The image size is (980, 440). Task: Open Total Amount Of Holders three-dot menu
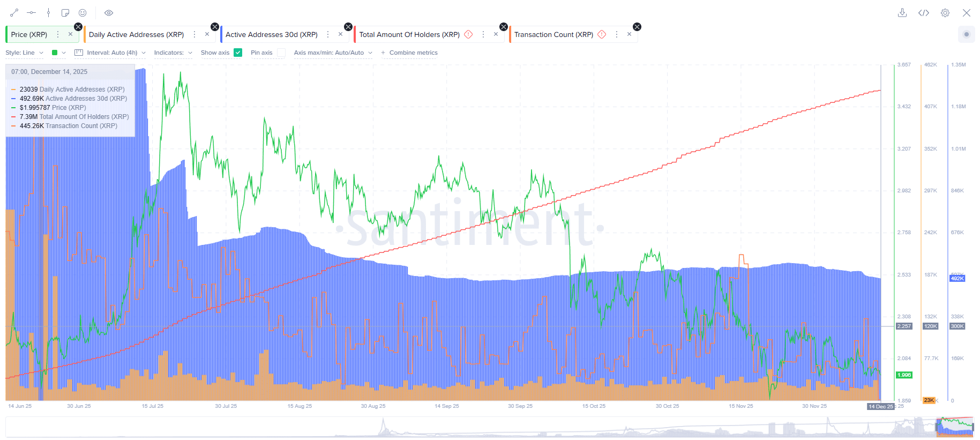point(483,34)
